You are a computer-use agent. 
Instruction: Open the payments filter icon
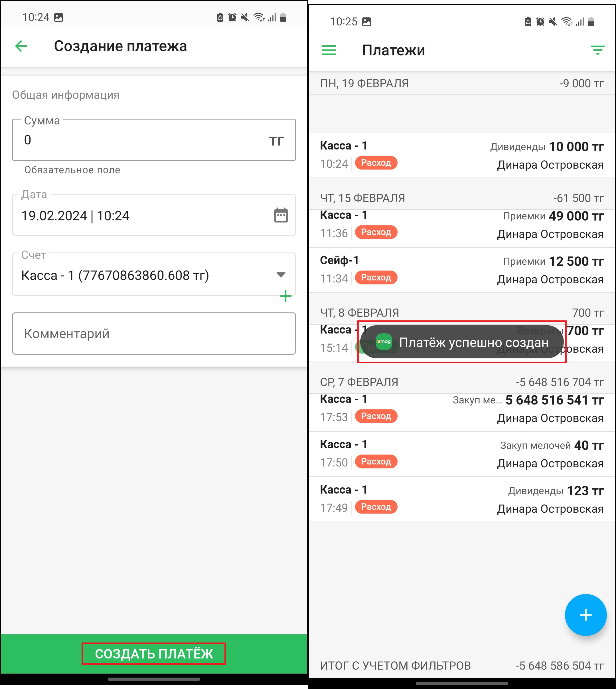click(x=597, y=50)
